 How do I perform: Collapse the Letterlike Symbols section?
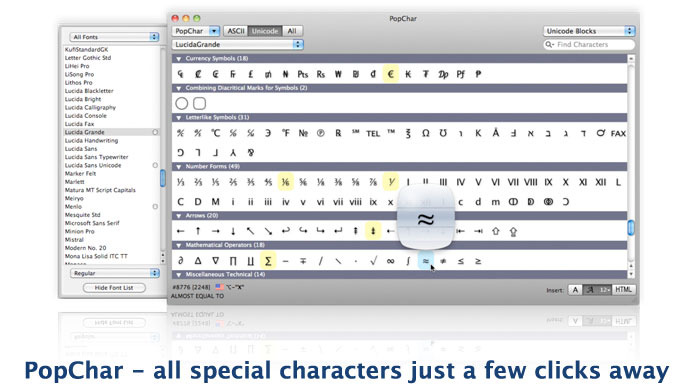point(179,118)
